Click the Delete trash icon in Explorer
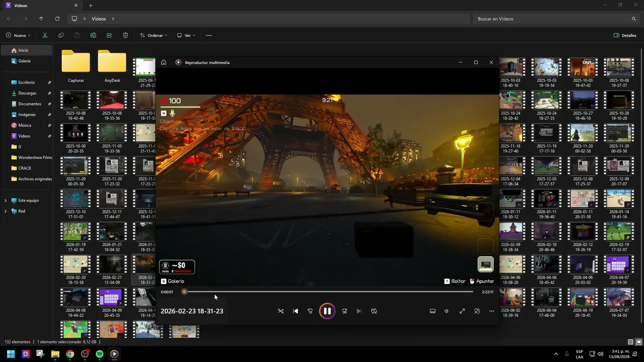This screenshot has height=362, width=644. 125,35
